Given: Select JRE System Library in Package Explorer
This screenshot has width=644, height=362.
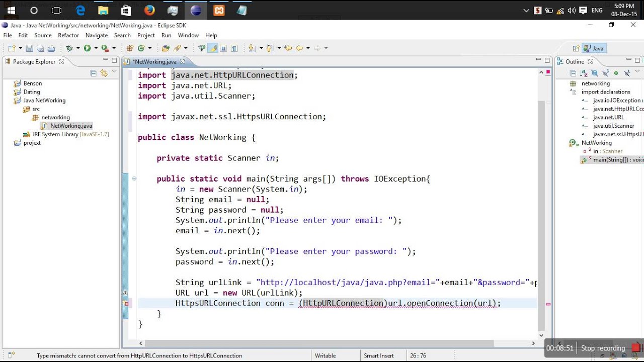Looking at the screenshot, I should [x=70, y=134].
